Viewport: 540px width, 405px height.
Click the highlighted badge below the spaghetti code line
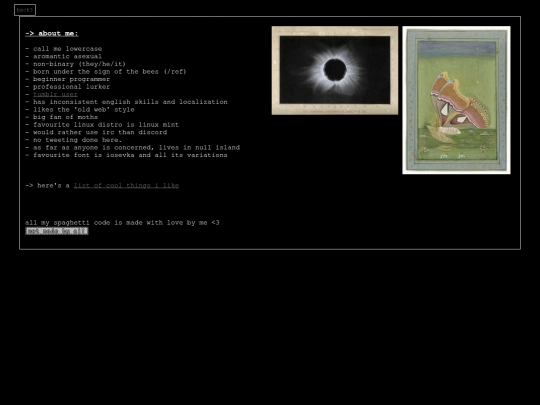click(57, 231)
